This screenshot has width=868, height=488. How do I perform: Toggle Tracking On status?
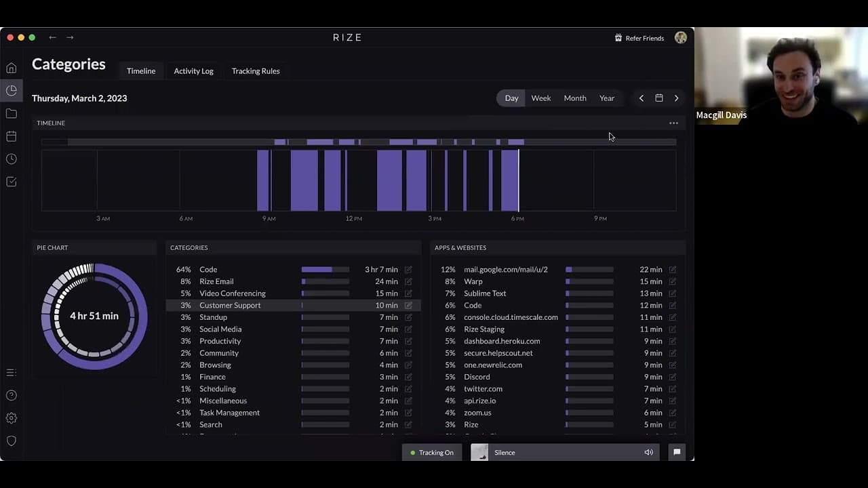[432, 452]
